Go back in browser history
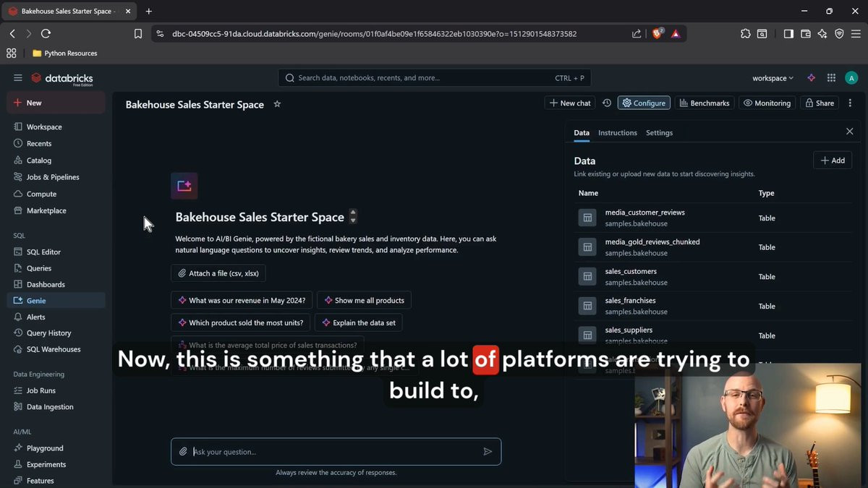Viewport: 868px width, 488px height. [12, 33]
